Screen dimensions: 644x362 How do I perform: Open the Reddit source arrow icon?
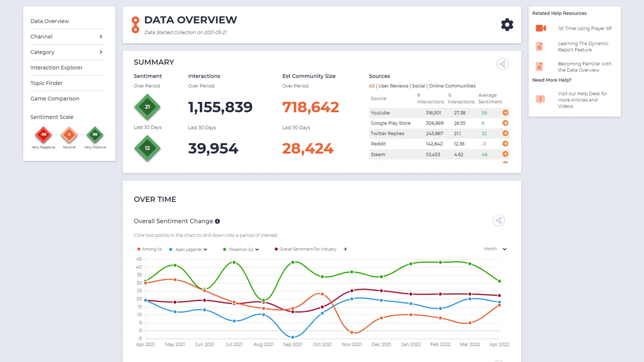pyautogui.click(x=505, y=144)
